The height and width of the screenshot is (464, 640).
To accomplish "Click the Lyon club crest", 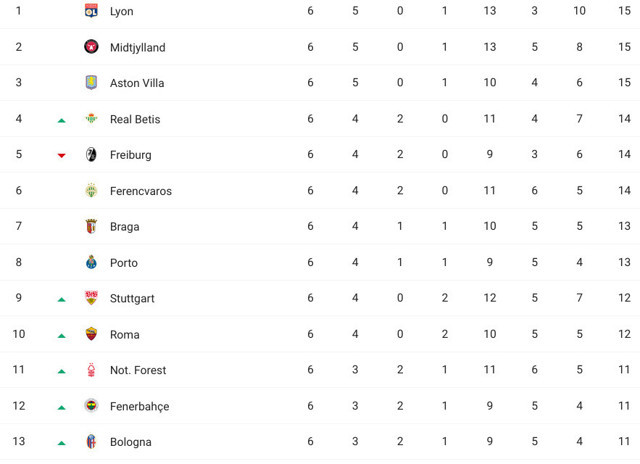I will tap(91, 11).
